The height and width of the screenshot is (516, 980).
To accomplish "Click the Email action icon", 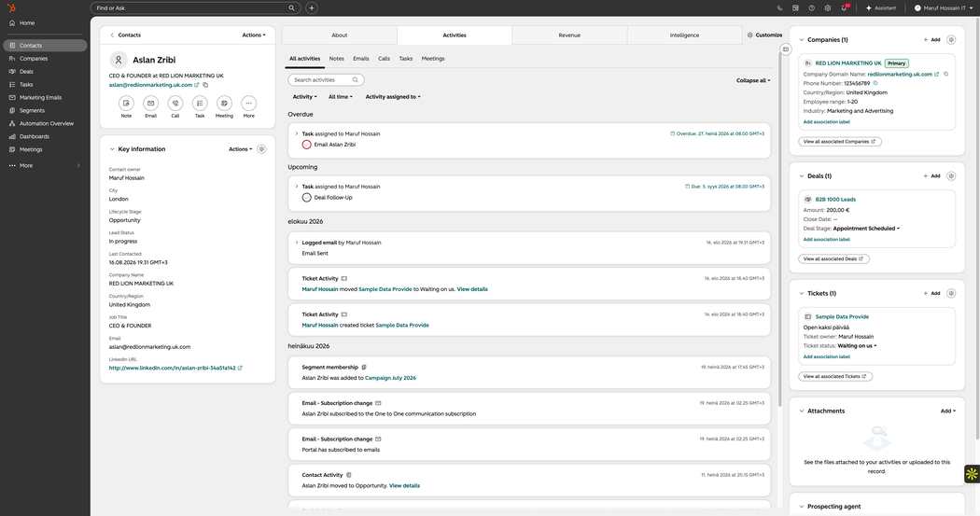I will click(150, 103).
